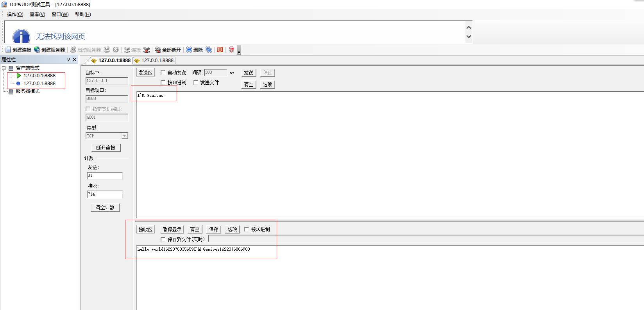Click the TCP&UDP app icon in the title bar
The height and width of the screenshot is (310, 644).
tap(4, 4)
